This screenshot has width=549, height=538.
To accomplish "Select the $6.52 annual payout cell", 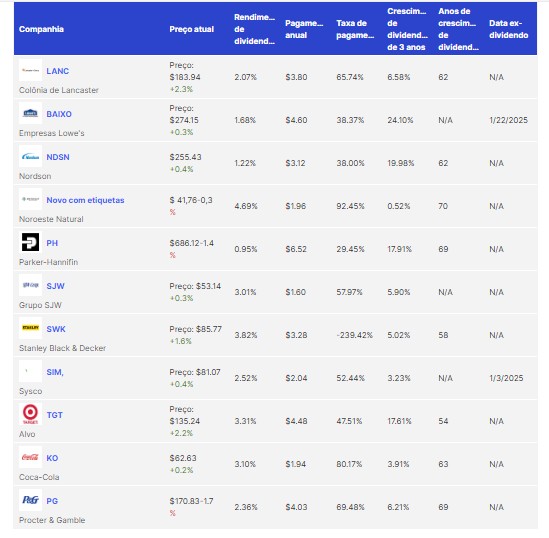I will pos(296,249).
